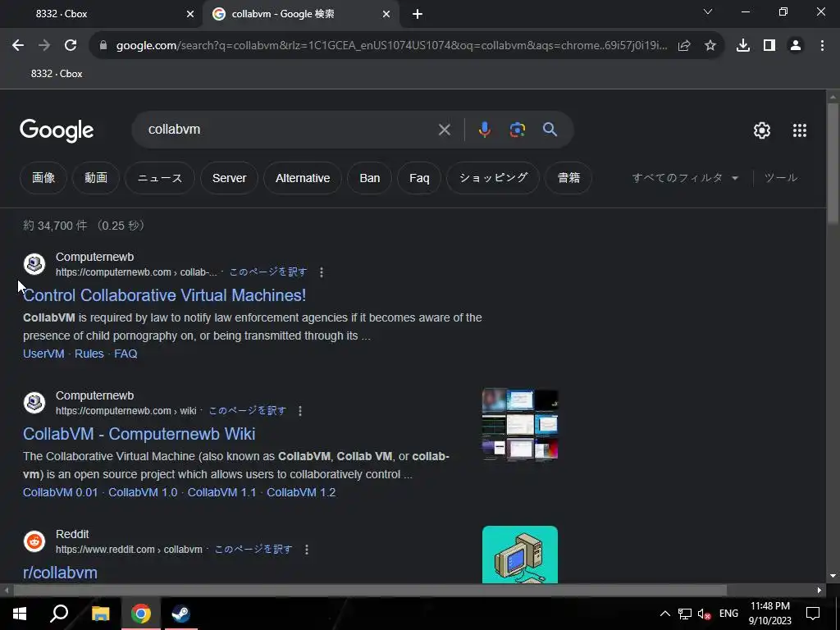Open more options for Computernewb wiki result
This screenshot has width=840, height=630.
(300, 411)
